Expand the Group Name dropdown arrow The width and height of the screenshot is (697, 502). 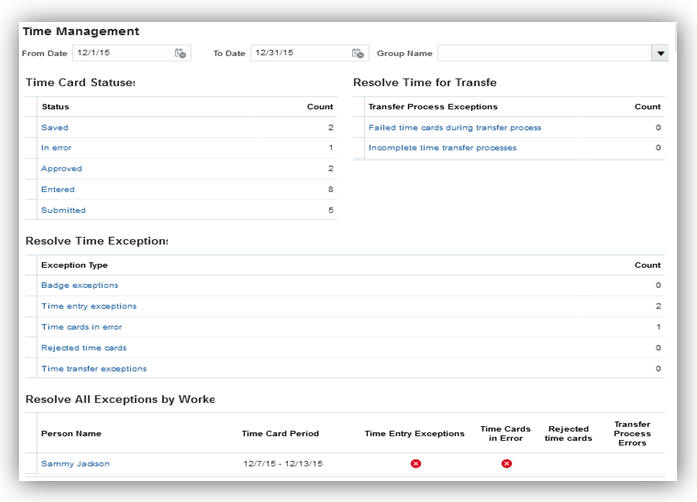click(661, 53)
